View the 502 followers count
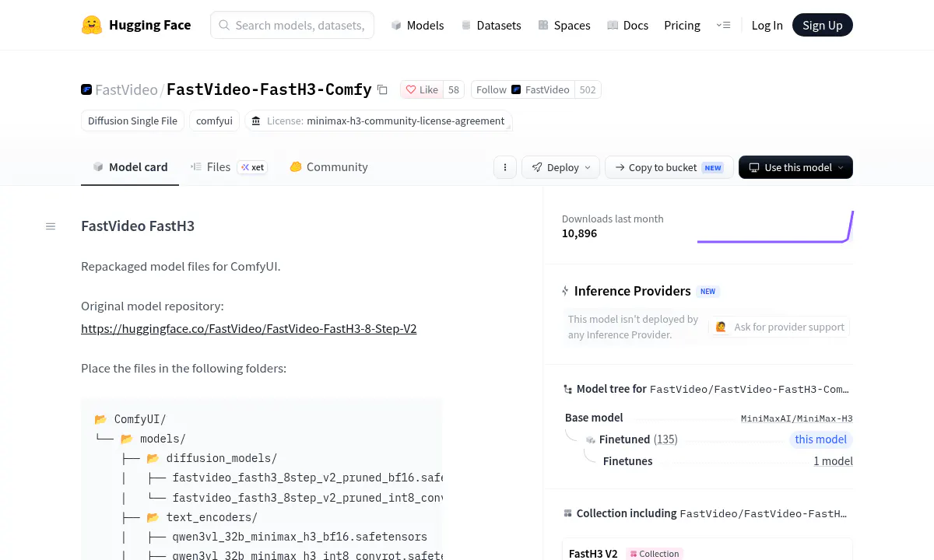The height and width of the screenshot is (560, 934). click(588, 89)
